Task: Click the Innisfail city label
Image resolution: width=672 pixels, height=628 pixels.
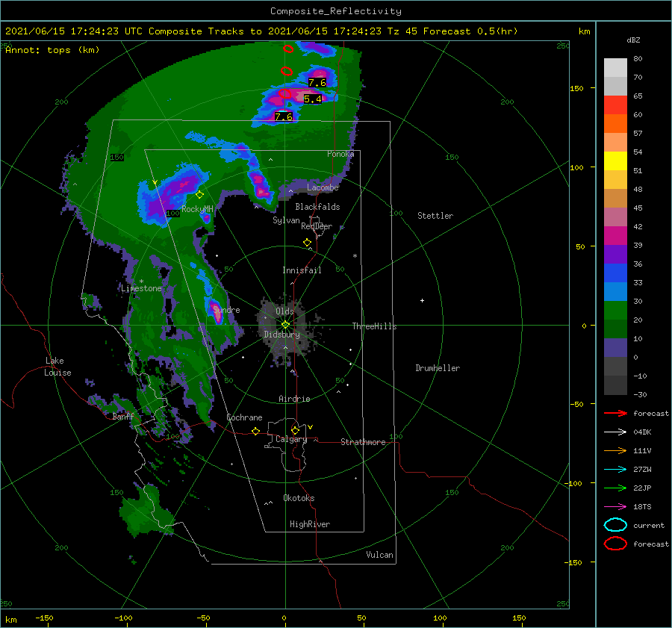Action: [x=302, y=270]
